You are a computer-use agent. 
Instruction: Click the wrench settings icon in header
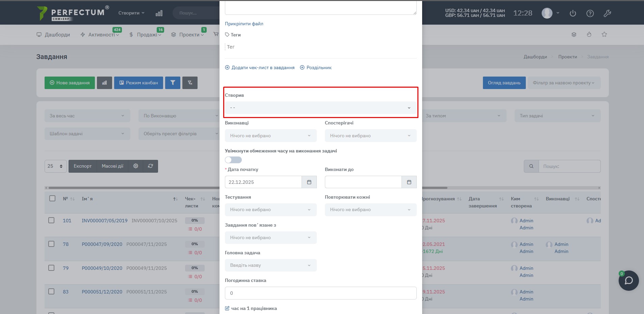607,13
